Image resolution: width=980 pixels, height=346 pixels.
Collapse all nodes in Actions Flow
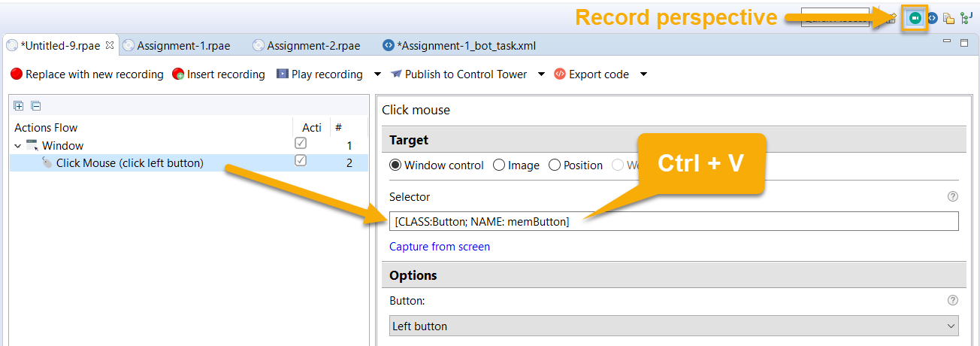click(x=35, y=106)
